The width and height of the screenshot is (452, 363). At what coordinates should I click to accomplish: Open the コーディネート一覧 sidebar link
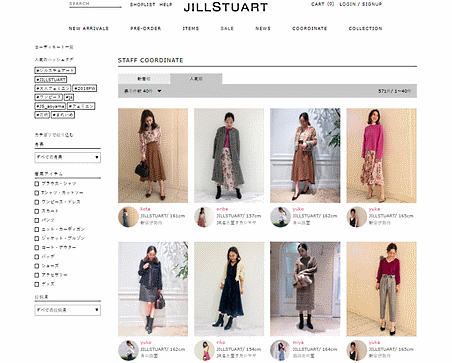[54, 47]
